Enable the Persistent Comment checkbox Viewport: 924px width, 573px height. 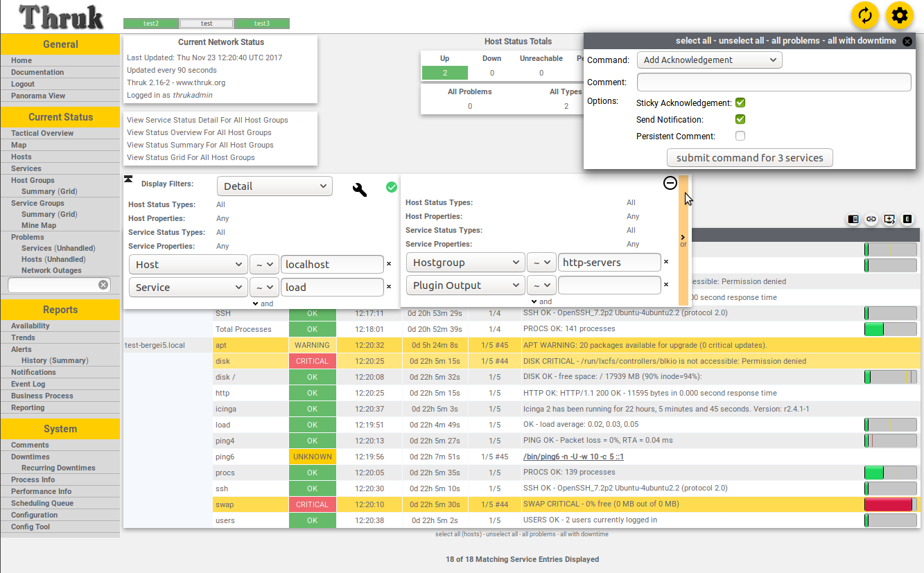coord(740,136)
